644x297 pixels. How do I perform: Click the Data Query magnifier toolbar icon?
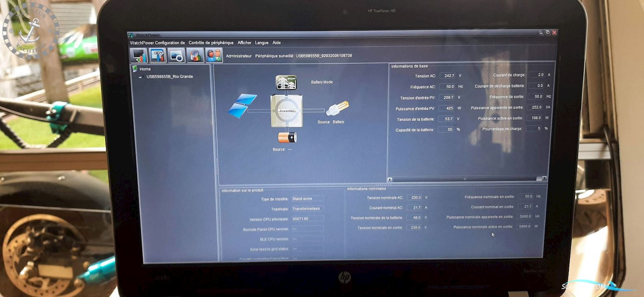point(176,55)
